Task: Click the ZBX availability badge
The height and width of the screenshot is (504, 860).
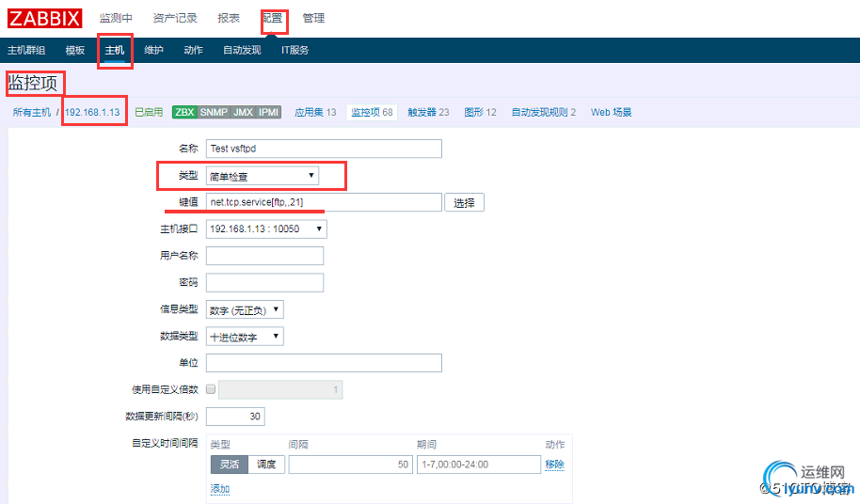Action: (184, 112)
